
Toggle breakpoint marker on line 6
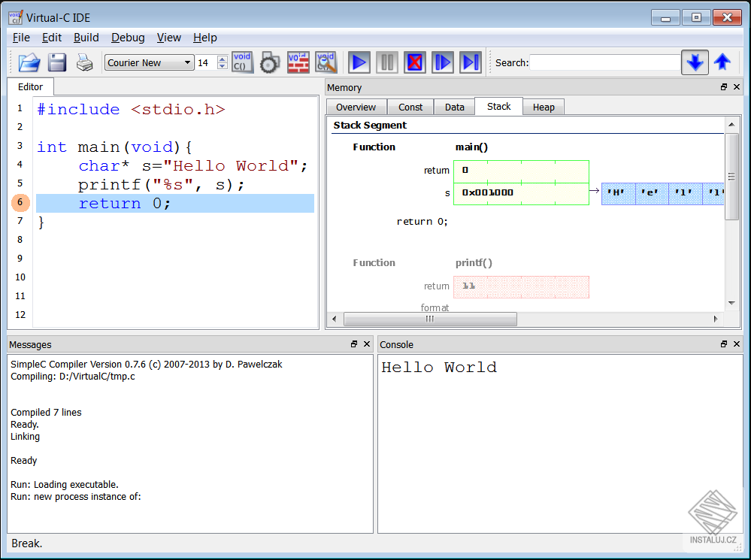point(20,203)
